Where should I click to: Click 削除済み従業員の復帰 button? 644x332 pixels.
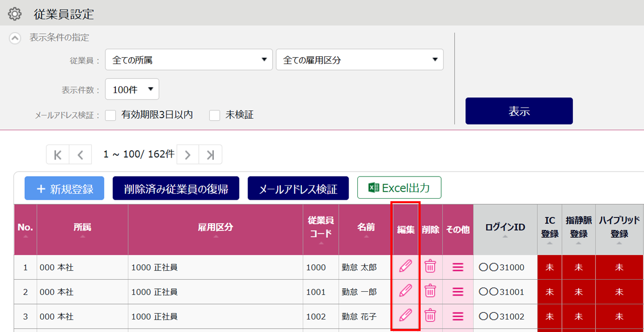tap(176, 189)
